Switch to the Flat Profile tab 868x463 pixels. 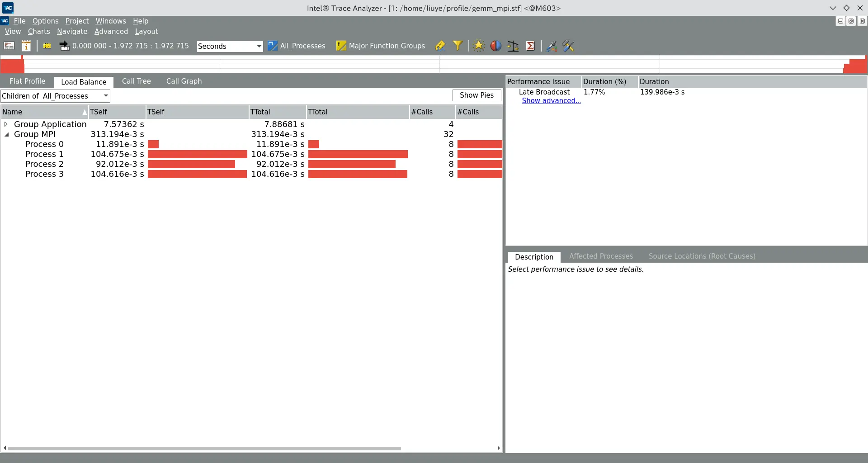pos(27,81)
